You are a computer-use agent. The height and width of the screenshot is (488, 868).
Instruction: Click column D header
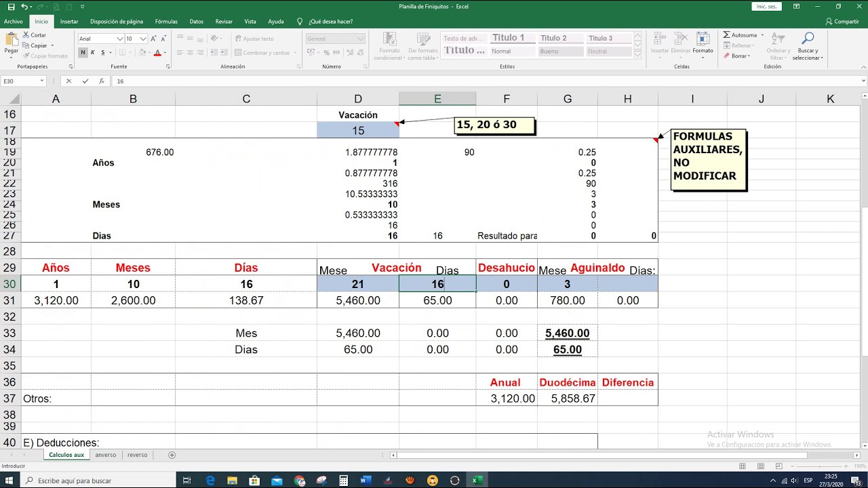[358, 99]
